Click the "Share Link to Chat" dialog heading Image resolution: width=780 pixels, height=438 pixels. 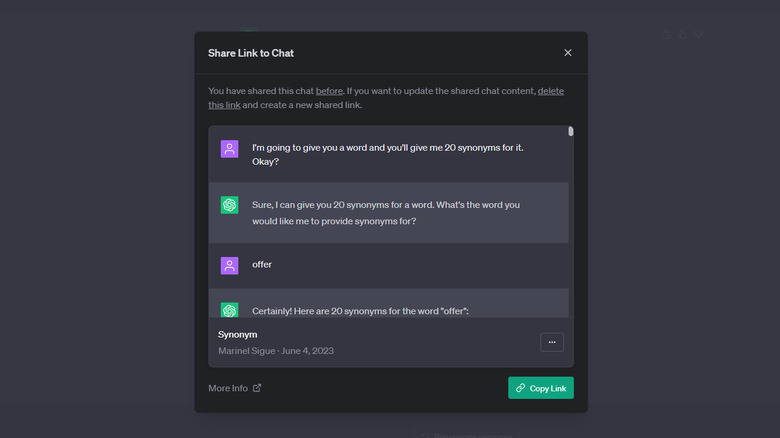coord(251,53)
